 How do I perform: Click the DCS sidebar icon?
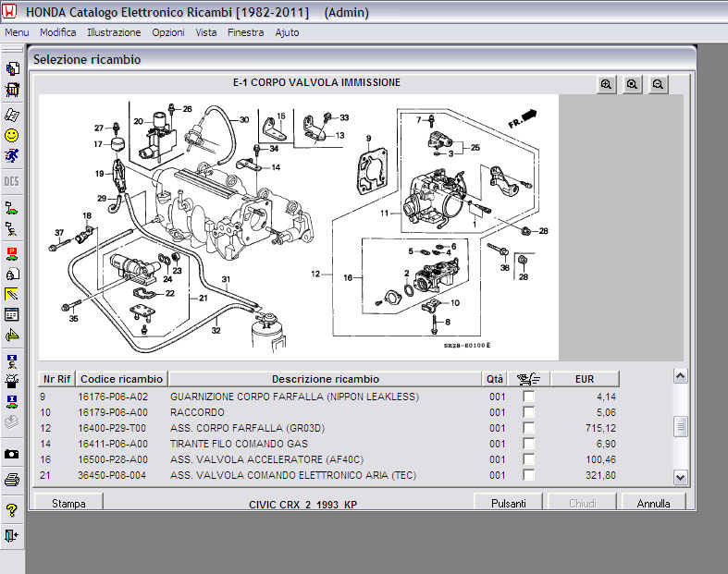[x=12, y=181]
